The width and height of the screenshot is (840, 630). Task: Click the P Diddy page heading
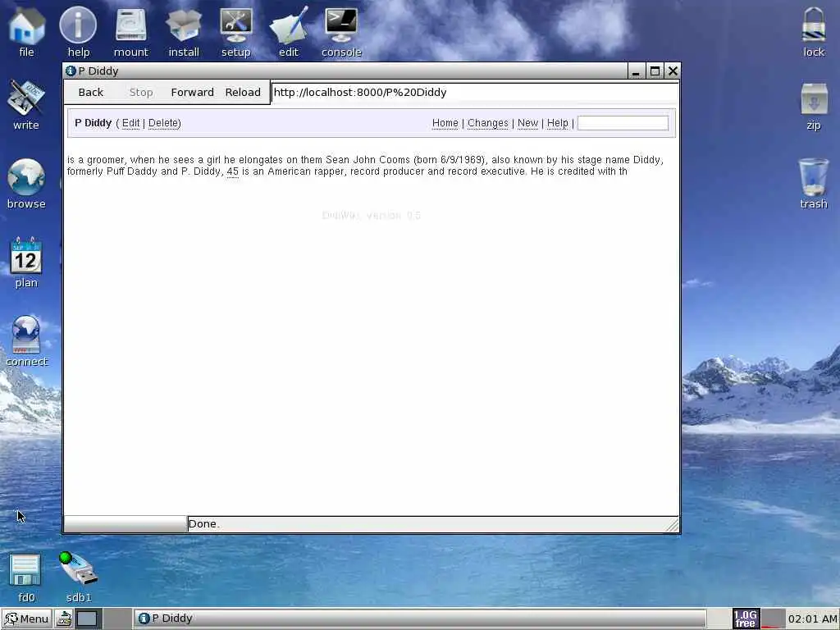pyautogui.click(x=94, y=123)
